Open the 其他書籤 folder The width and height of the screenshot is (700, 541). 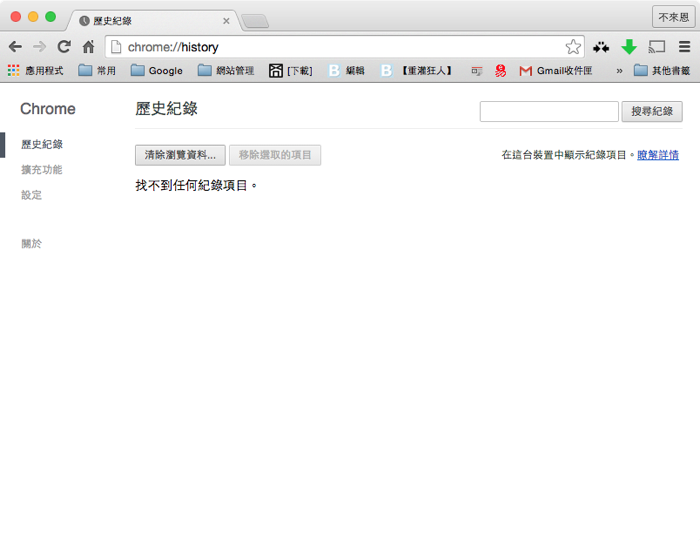coord(661,71)
